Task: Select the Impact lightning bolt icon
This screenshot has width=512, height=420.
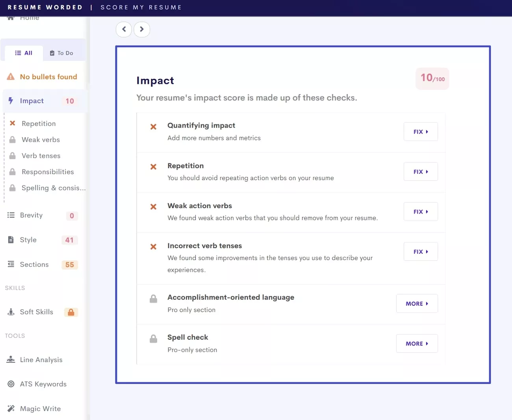Action: [11, 101]
